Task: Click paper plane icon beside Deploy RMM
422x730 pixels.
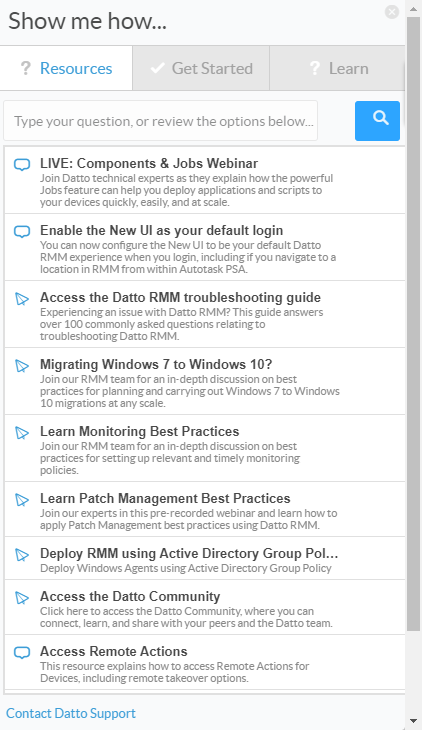Action: point(22,554)
